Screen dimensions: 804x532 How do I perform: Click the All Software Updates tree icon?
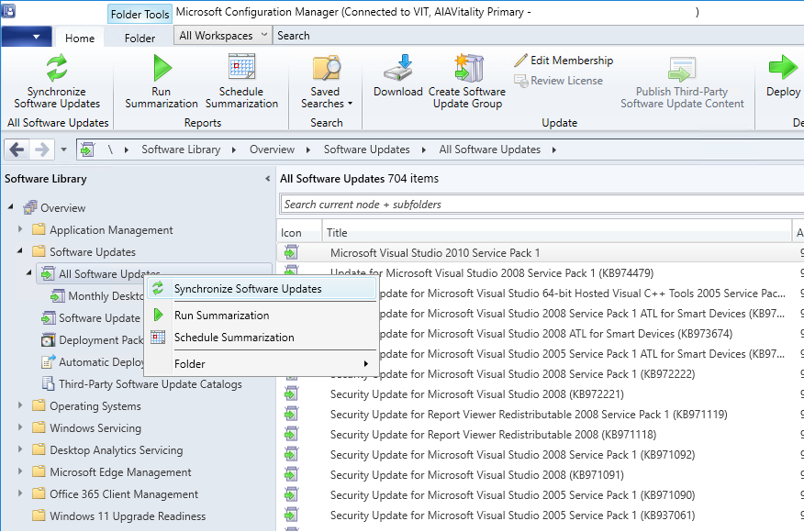coord(48,273)
